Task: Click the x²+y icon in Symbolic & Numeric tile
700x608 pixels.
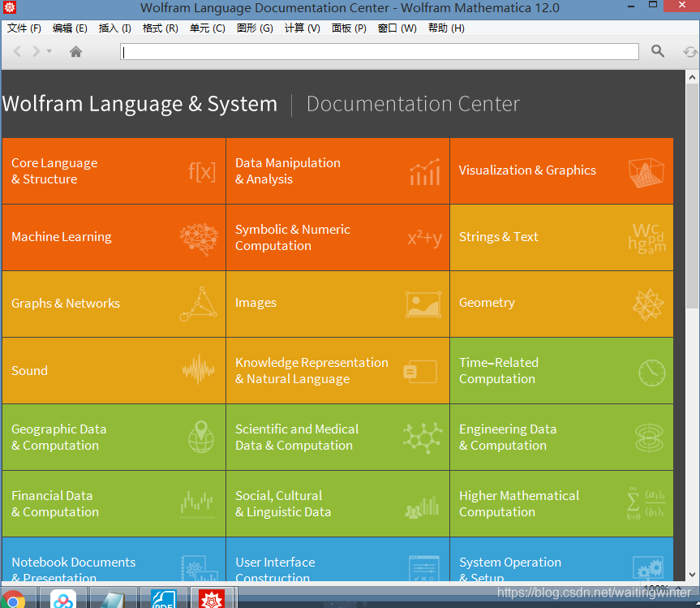Action: [x=424, y=238]
